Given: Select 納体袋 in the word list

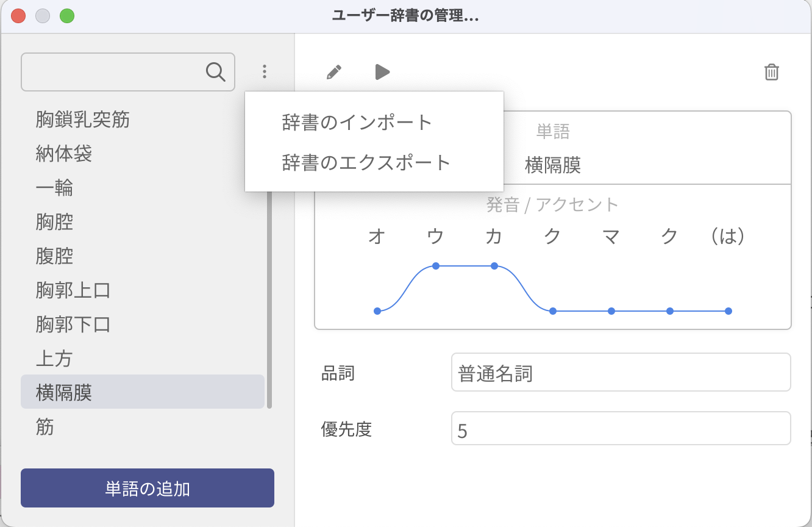Looking at the screenshot, I should click(64, 154).
